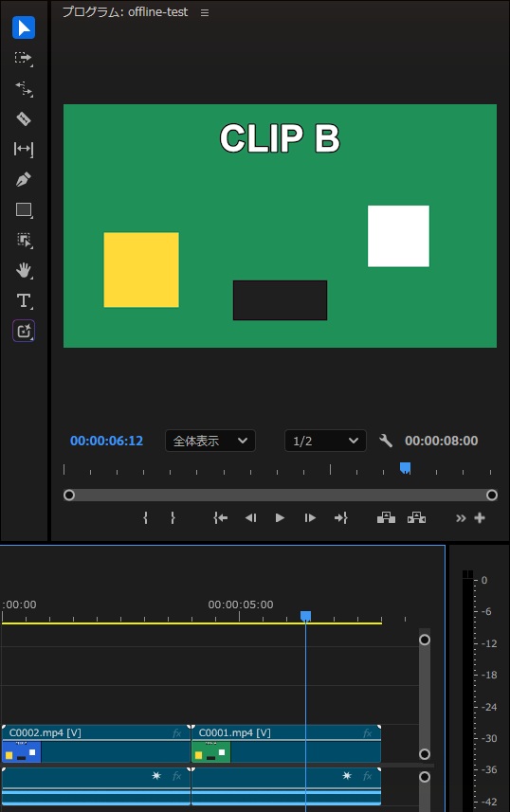
Task: Click fx badge on C0001.mp4 video clip
Action: 368,733
